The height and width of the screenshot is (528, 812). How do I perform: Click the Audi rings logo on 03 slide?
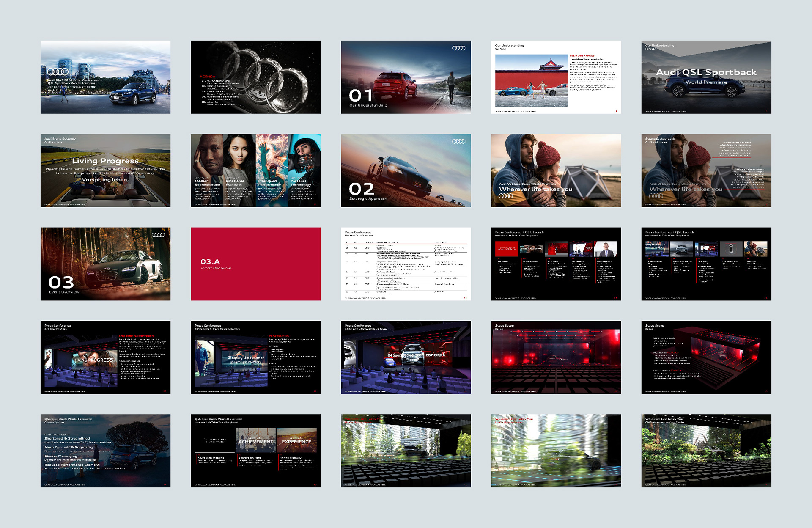coord(158,235)
